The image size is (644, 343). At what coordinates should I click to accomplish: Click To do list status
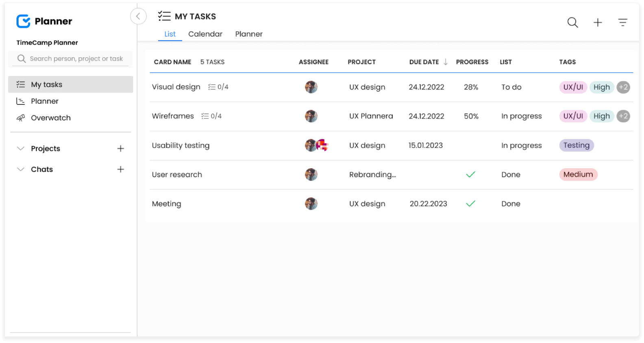(x=511, y=87)
